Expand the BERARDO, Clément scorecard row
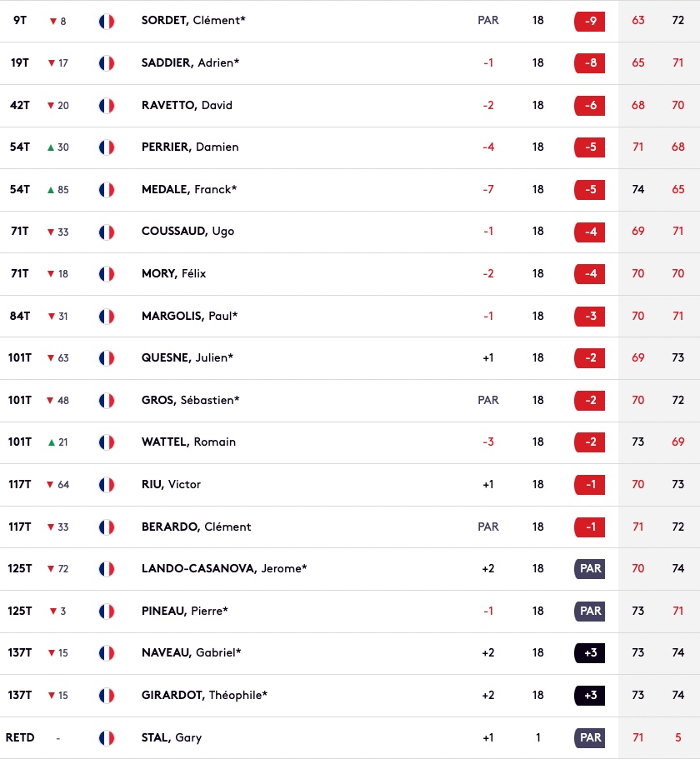 click(x=350, y=527)
